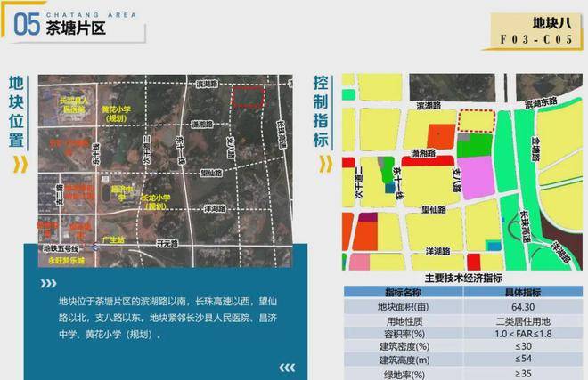Click 支八路 label on the zoning map
The height and width of the screenshot is (380, 588).
click(x=456, y=180)
